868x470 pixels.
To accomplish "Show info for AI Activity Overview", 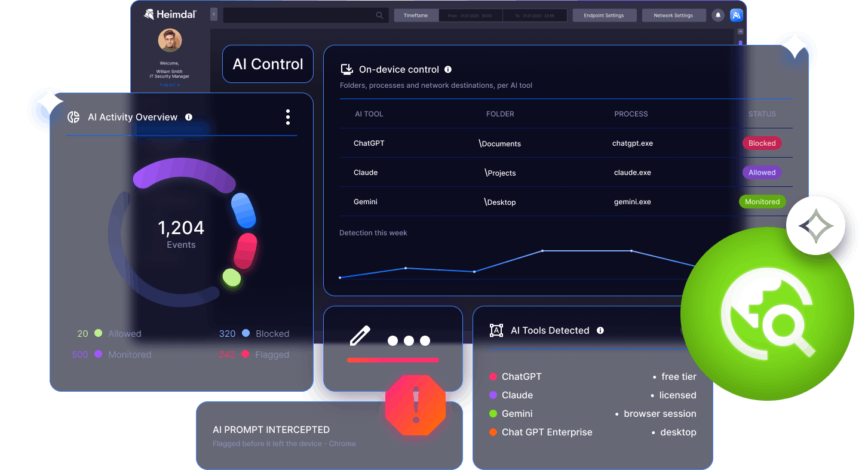I will pyautogui.click(x=189, y=117).
